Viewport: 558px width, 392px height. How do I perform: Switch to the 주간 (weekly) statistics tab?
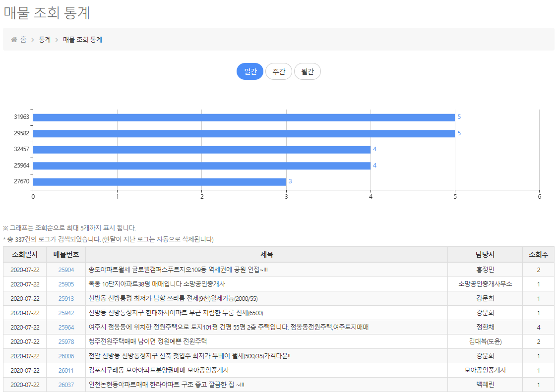point(278,71)
